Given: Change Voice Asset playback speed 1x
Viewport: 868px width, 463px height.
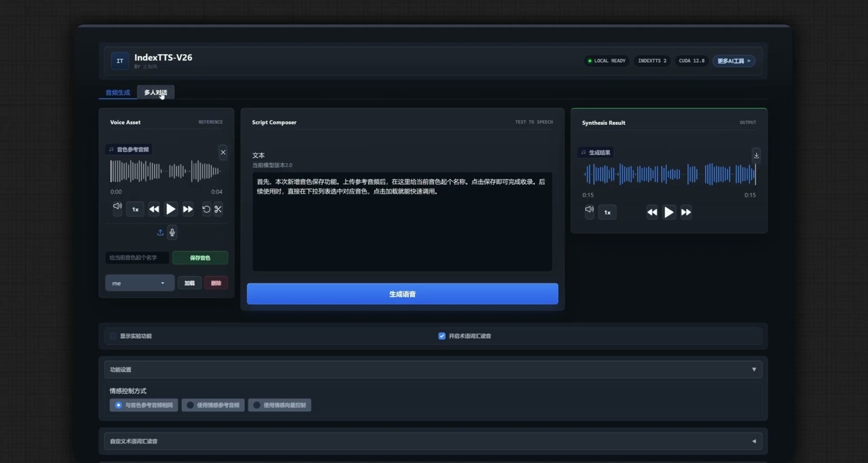Looking at the screenshot, I should (x=135, y=209).
